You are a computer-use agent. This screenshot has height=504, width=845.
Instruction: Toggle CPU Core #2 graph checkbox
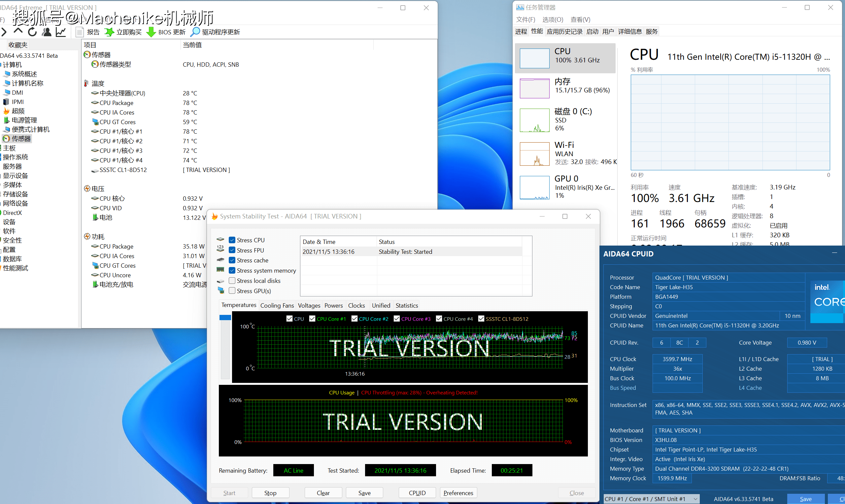tap(354, 319)
